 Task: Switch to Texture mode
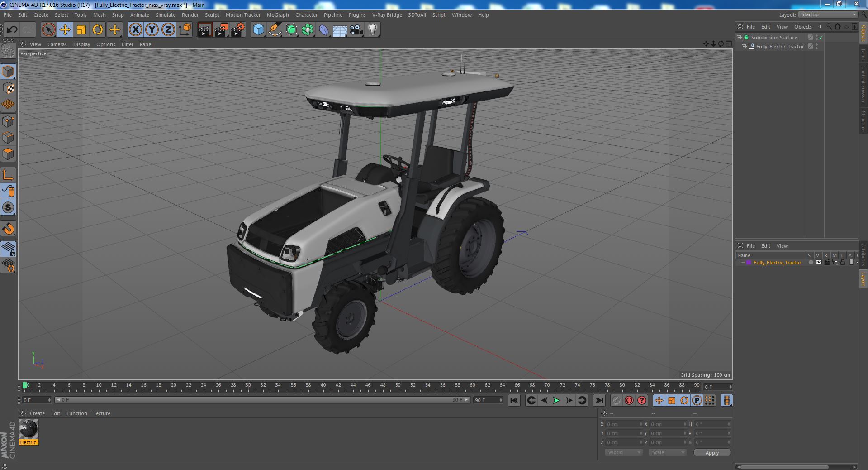[x=8, y=88]
